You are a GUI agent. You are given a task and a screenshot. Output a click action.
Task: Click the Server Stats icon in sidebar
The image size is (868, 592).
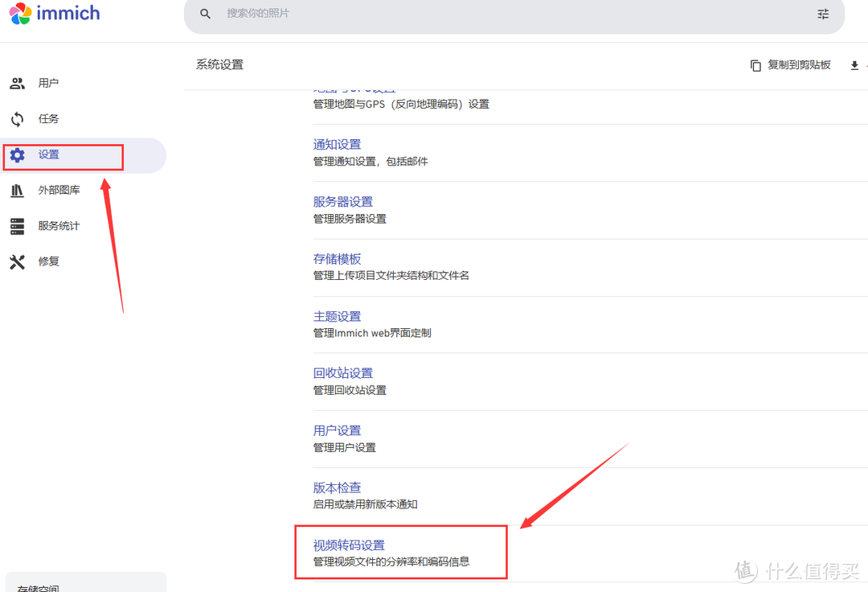[17, 226]
